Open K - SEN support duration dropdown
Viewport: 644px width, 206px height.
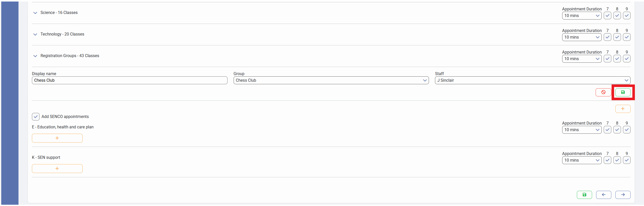tap(581, 160)
